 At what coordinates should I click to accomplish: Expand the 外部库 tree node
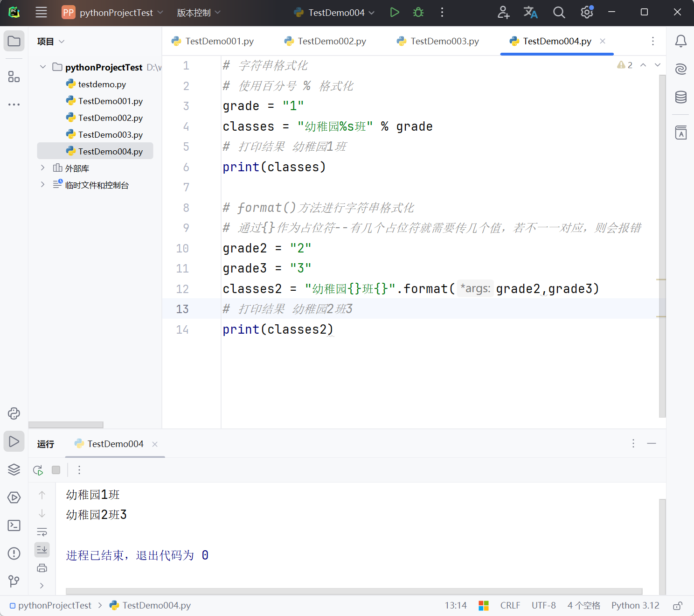point(43,168)
